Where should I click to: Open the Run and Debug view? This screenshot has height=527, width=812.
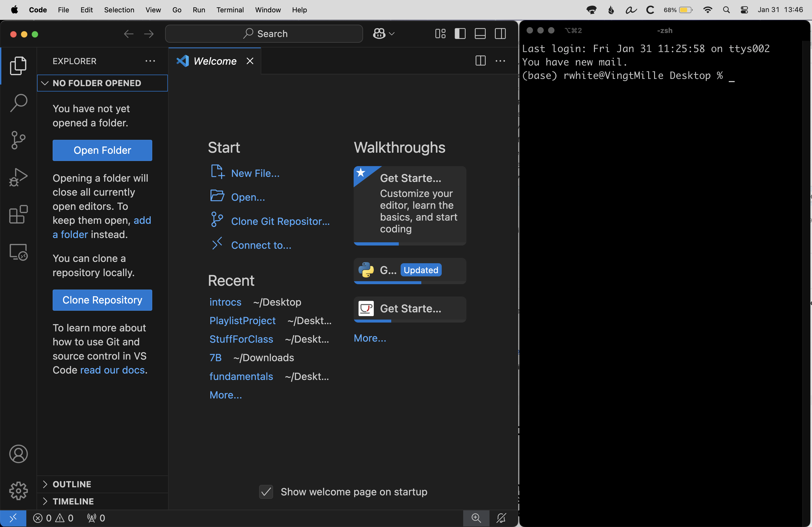(18, 177)
